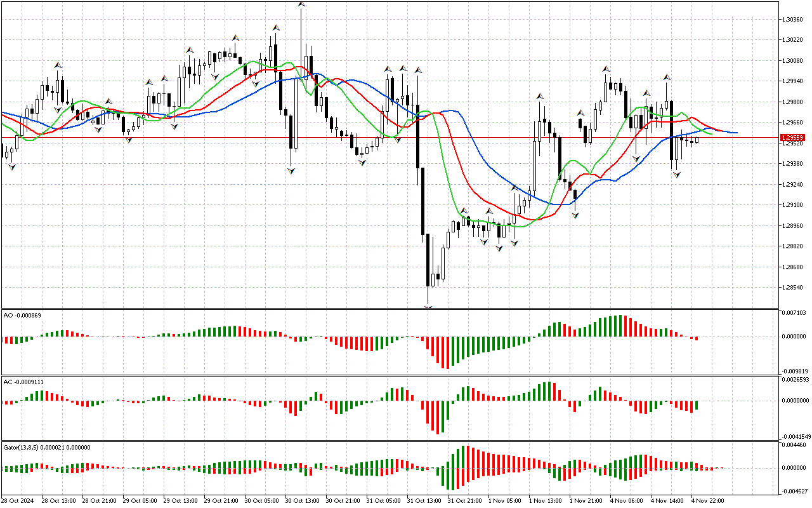Viewport: 812px width, 508px height.
Task: Click the 1 Nov 13:00 time label
Action: 546,501
